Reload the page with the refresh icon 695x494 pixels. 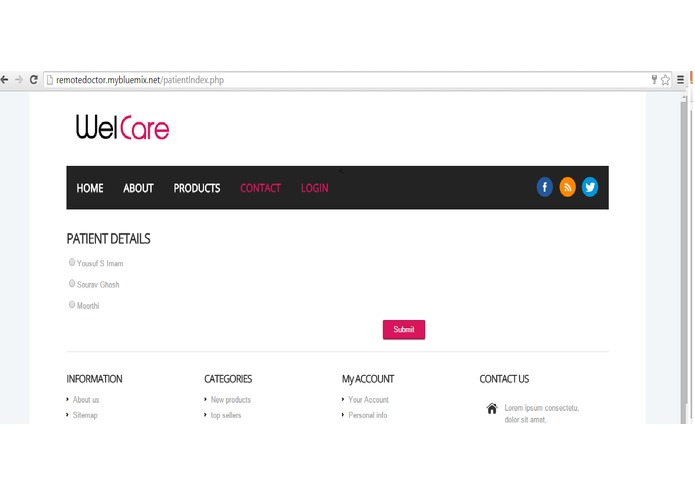(x=34, y=80)
